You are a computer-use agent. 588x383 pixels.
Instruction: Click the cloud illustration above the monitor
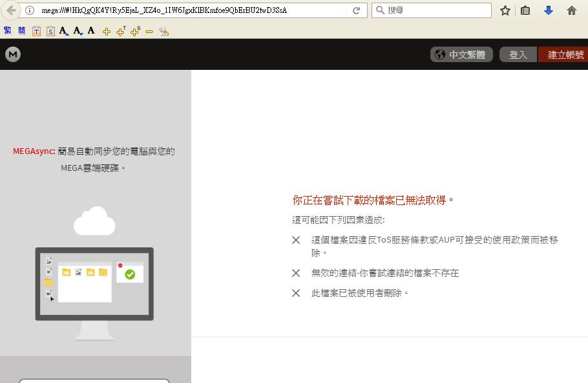pyautogui.click(x=94, y=221)
